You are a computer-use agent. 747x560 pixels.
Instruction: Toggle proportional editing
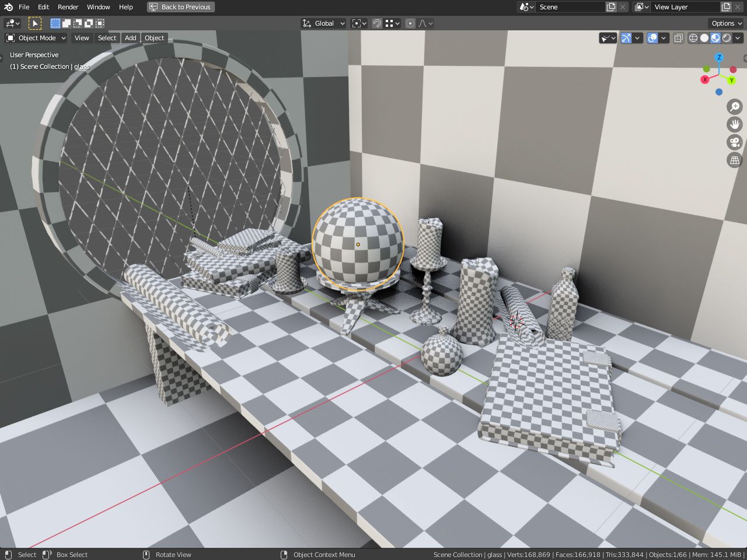(x=410, y=23)
